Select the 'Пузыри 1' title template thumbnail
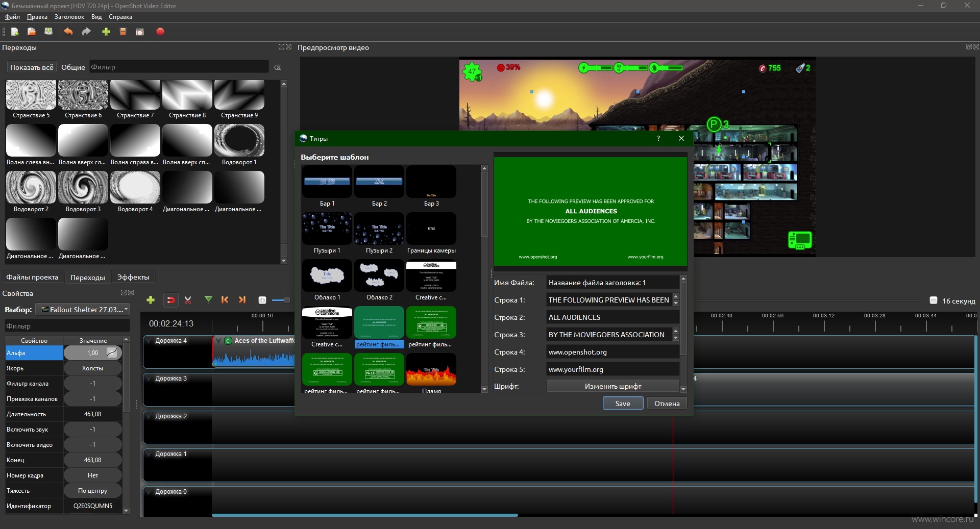 327,229
